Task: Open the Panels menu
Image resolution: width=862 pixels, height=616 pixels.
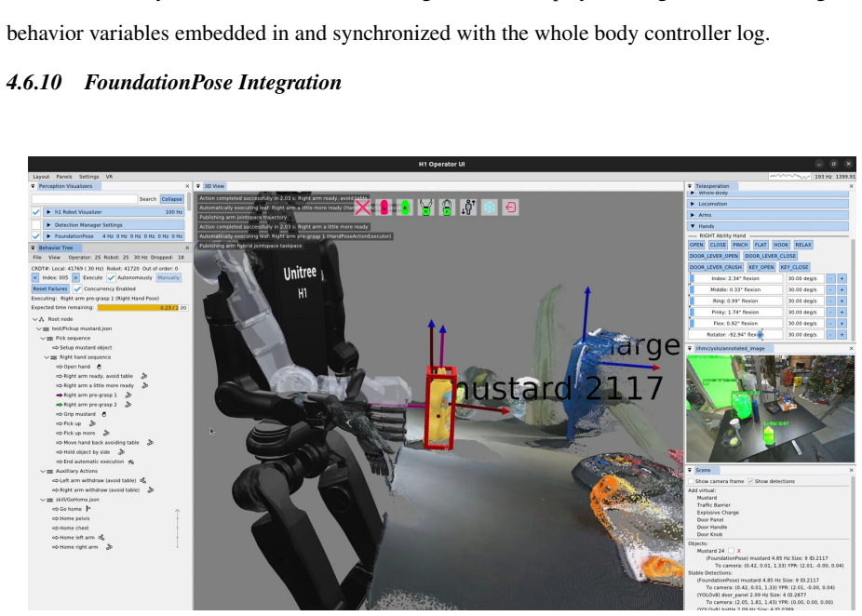Action: pyautogui.click(x=64, y=177)
